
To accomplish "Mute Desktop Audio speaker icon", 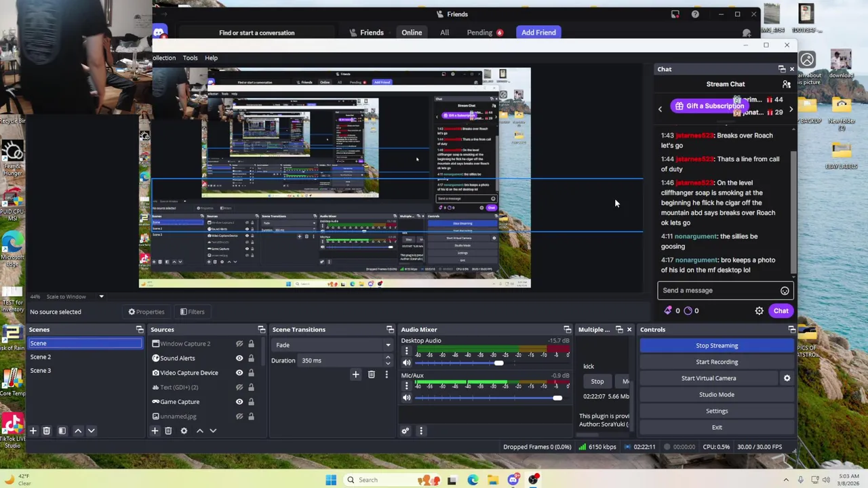I will click(x=407, y=363).
